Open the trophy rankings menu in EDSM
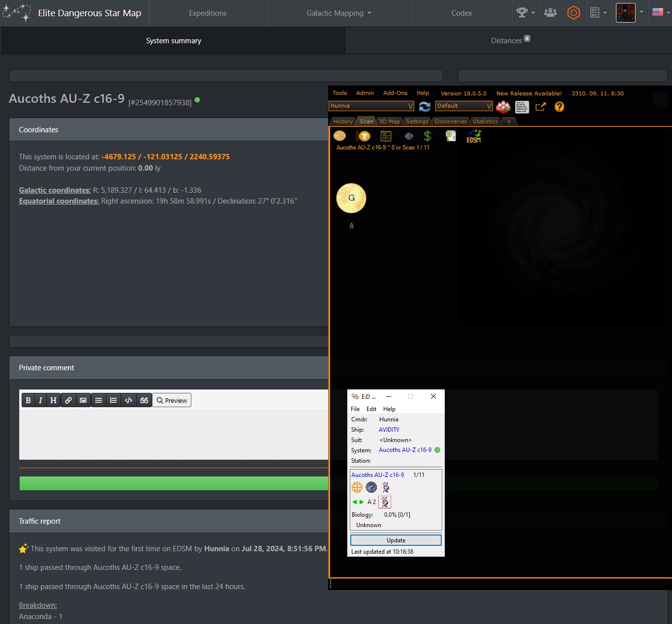This screenshot has height=624, width=672. (525, 13)
